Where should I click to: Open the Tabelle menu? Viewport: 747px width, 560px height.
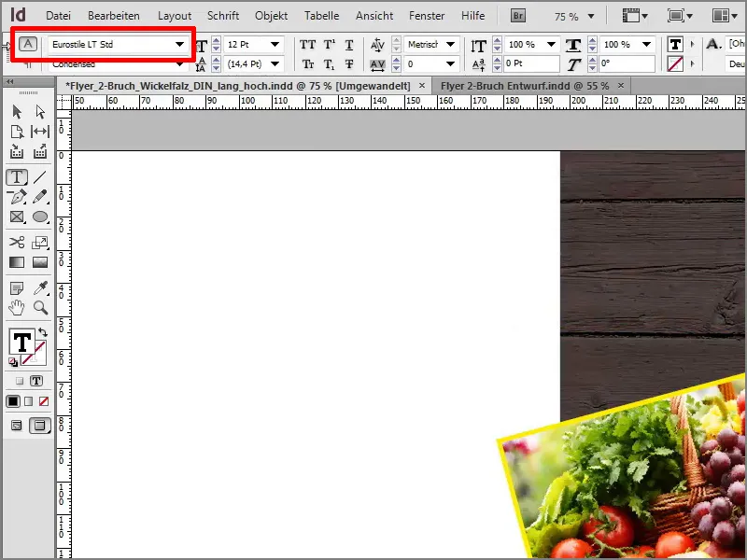321,16
